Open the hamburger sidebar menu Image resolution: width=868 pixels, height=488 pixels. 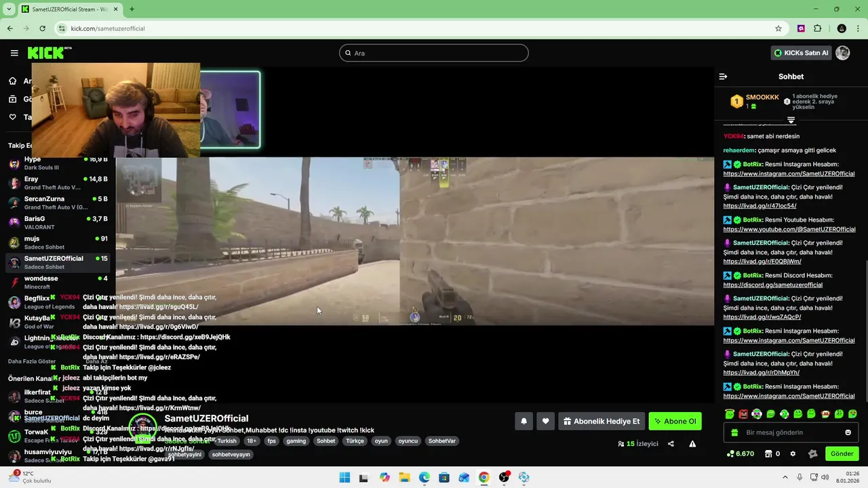tap(14, 53)
